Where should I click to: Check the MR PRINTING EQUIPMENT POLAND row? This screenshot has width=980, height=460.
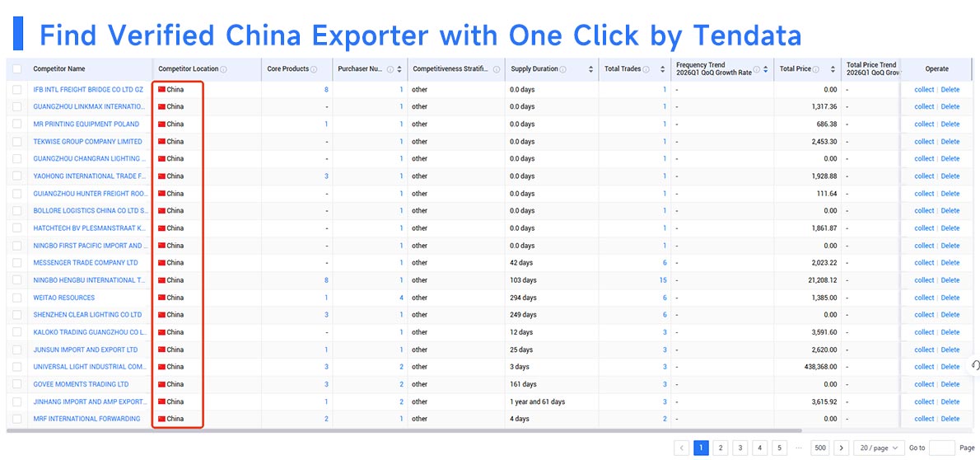pos(16,124)
